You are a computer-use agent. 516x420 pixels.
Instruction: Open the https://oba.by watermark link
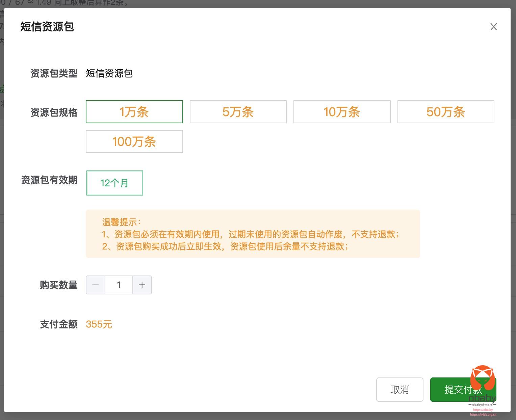click(483, 410)
